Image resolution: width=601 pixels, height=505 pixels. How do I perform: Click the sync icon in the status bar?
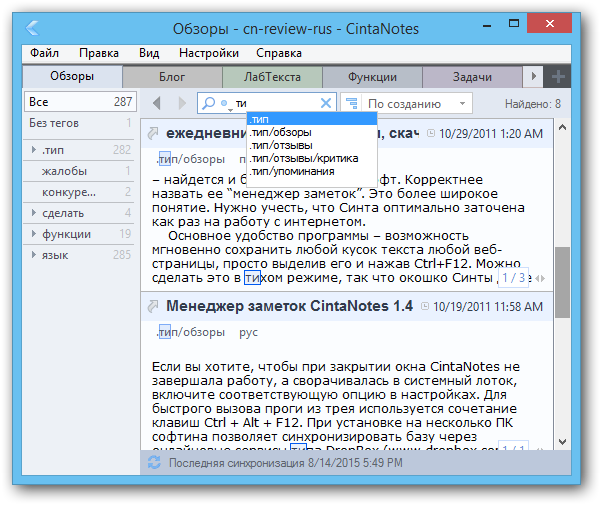point(154,462)
